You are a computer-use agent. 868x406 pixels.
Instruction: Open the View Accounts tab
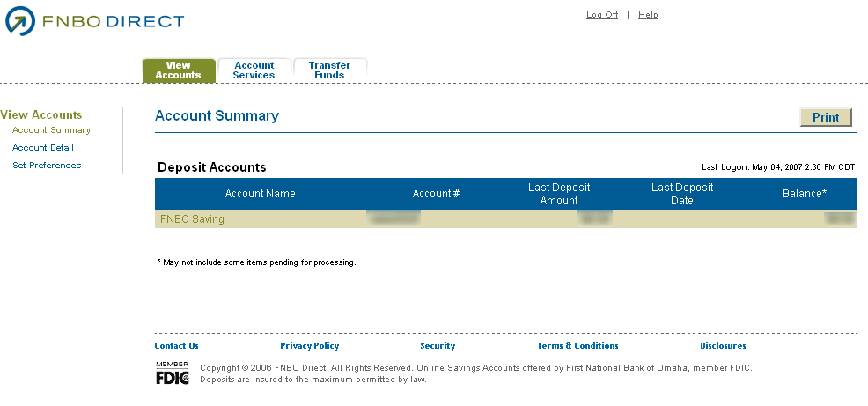179,70
